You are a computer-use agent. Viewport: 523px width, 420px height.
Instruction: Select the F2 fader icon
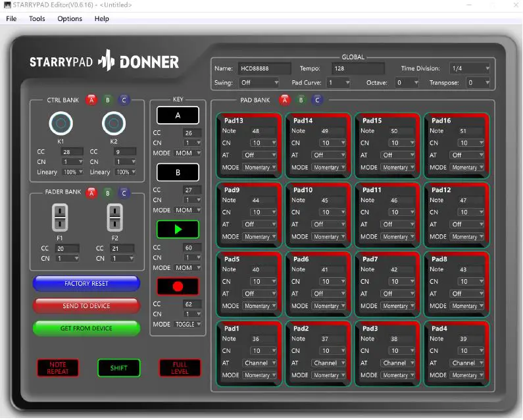114,218
